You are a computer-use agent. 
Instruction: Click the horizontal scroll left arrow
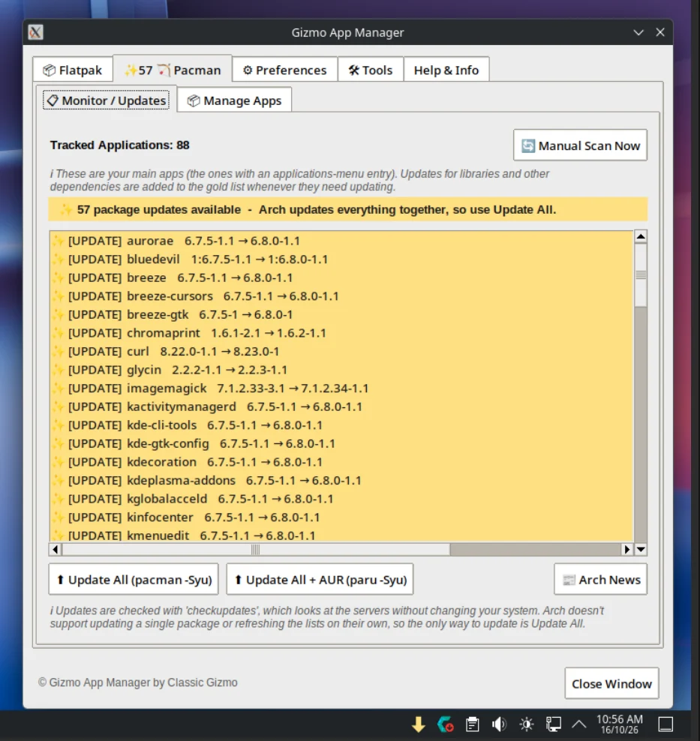[x=56, y=549]
